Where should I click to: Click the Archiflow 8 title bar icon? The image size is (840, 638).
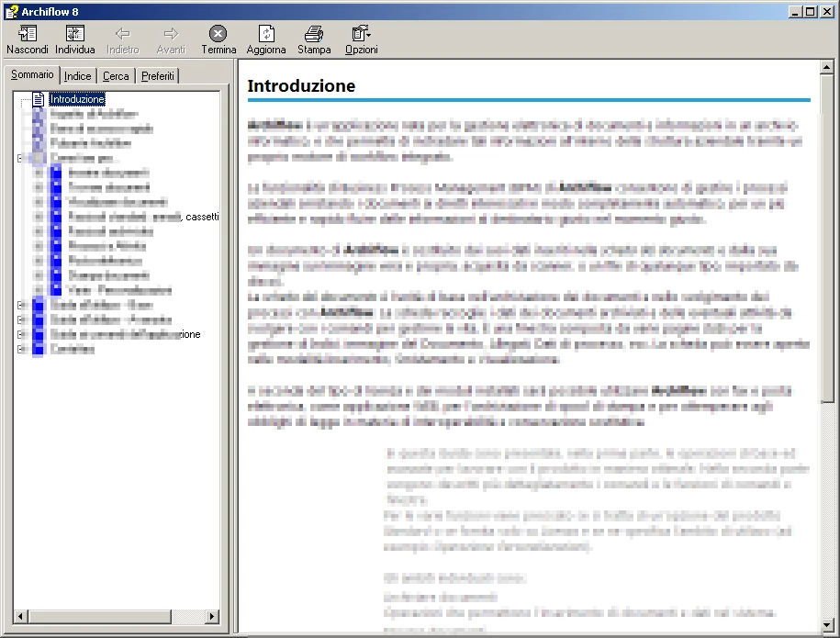click(x=12, y=12)
